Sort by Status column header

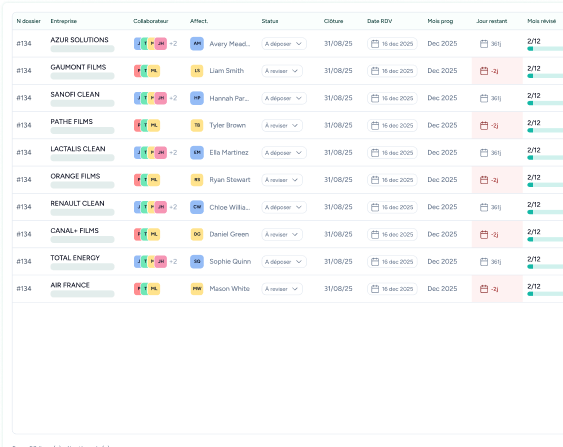270,21
